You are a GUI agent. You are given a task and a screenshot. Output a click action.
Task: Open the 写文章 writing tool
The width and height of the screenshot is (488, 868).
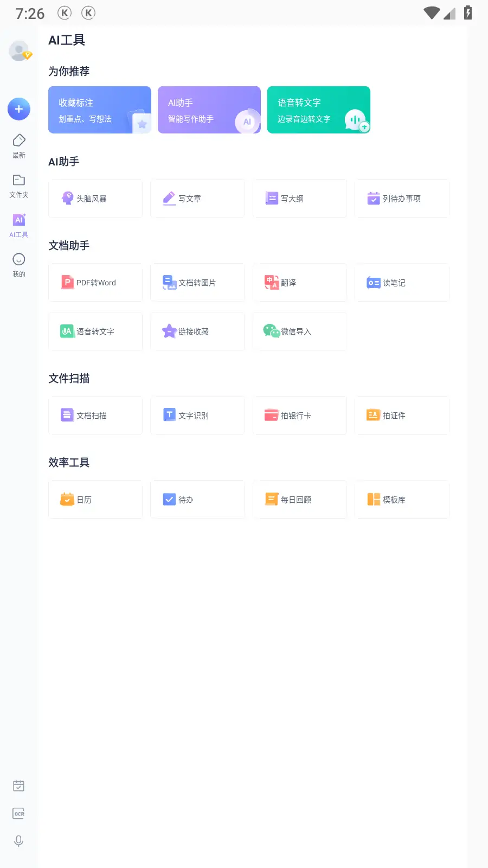(x=197, y=199)
